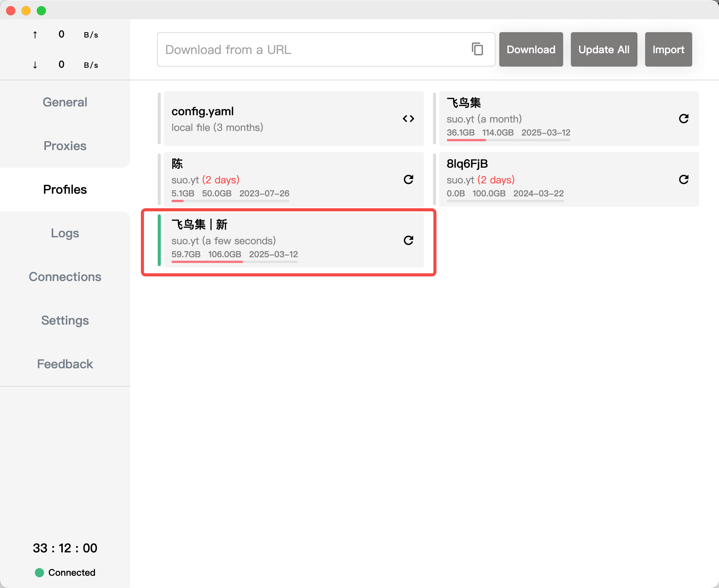This screenshot has width=719, height=588.
Task: Click the Download button
Action: point(531,49)
